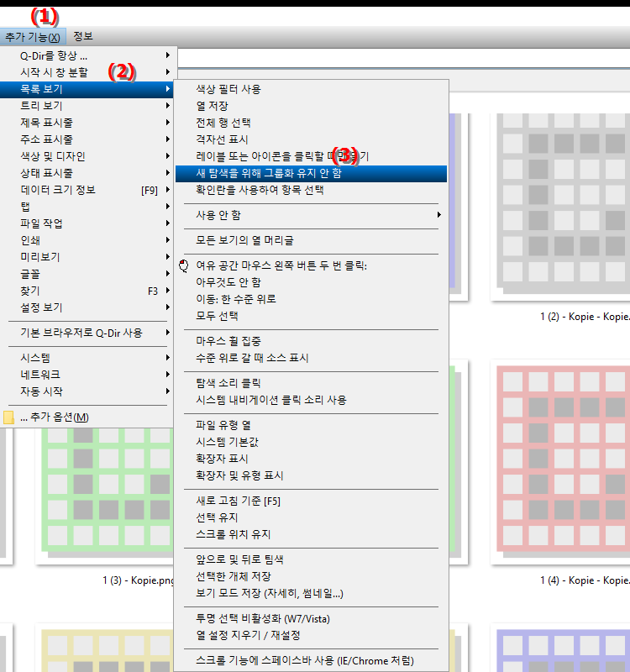Image resolution: width=630 pixels, height=672 pixels.
Task: Click the file name 1 (4) - Kopie - Kopie
Action: tap(585, 580)
